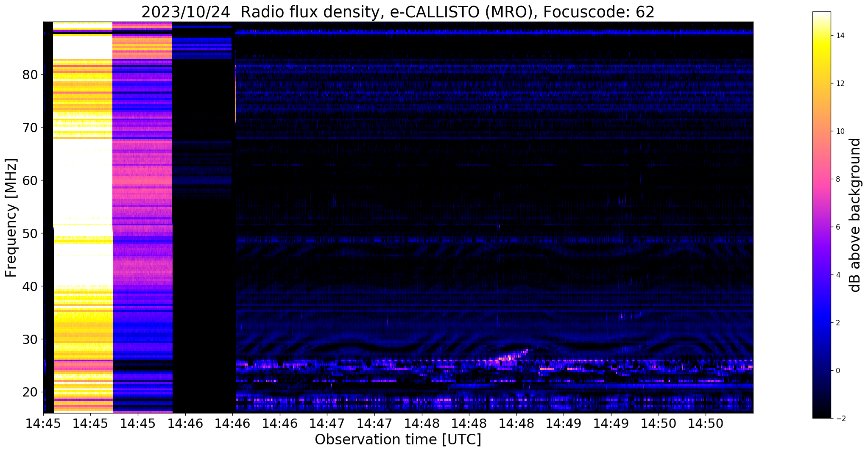Click the 70 tick on the frequency axis

[x=30, y=128]
